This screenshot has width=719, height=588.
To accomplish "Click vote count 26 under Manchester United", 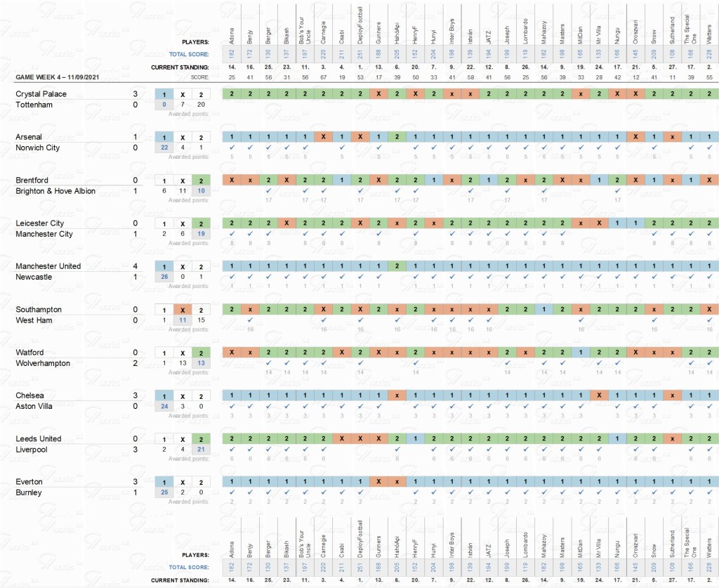I will point(164,277).
